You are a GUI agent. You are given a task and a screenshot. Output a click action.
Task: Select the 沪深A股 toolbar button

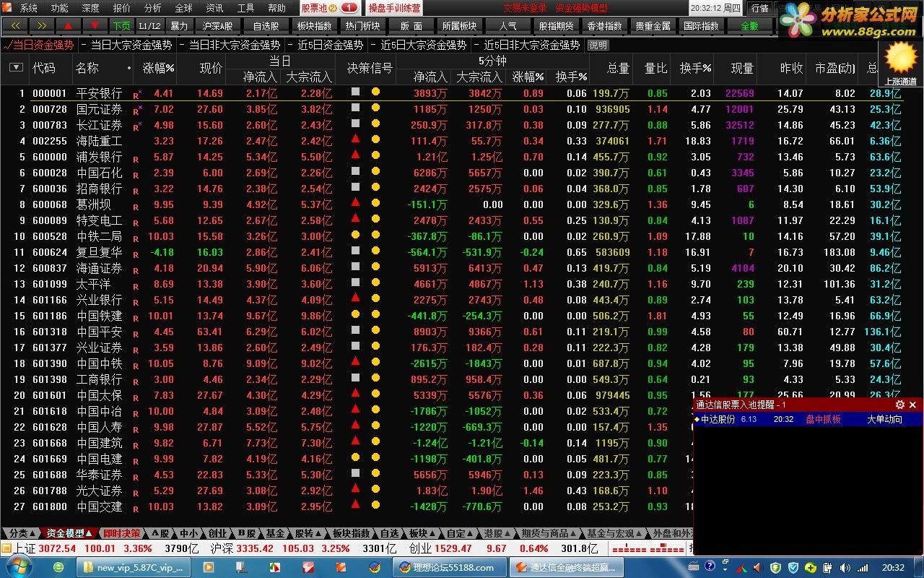click(217, 25)
